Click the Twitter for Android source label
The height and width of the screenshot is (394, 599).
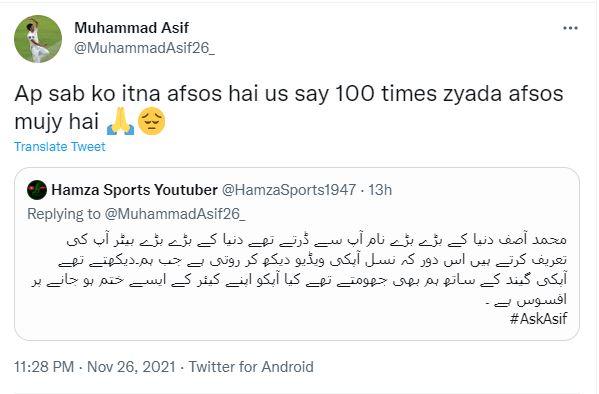click(x=251, y=367)
